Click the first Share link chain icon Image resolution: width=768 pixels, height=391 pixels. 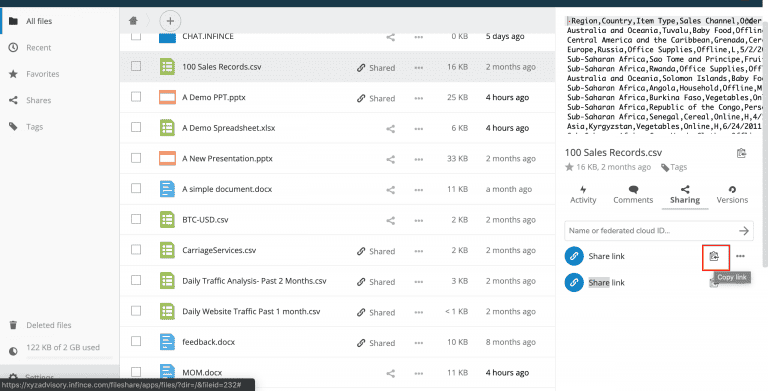click(x=574, y=256)
